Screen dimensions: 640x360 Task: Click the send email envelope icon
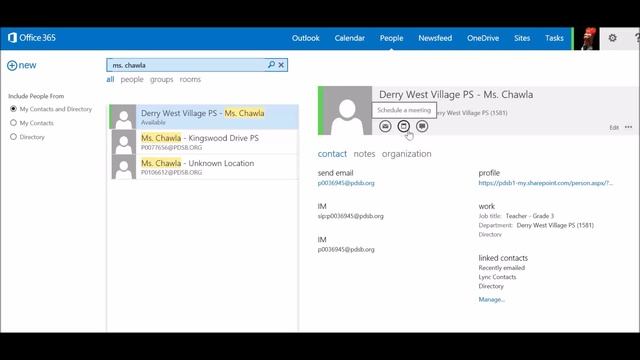click(x=385, y=126)
